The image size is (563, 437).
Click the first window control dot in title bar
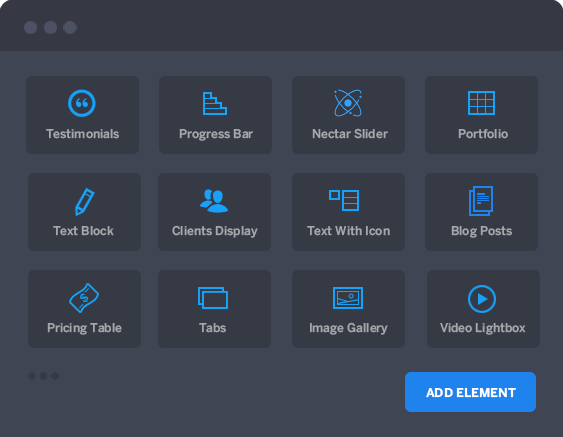[31, 28]
